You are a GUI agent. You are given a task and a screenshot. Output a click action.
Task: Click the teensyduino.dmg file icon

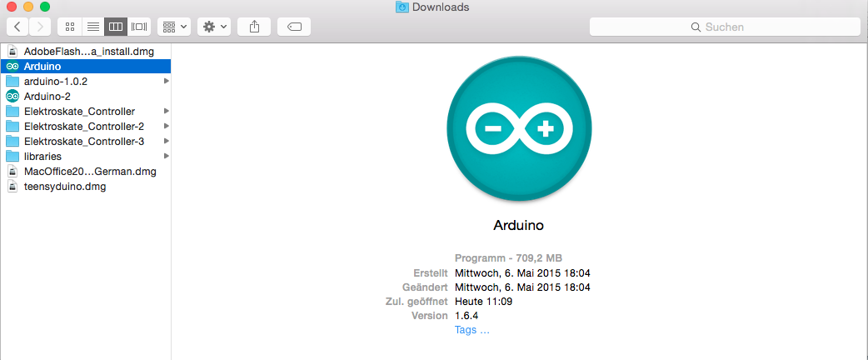tap(12, 186)
